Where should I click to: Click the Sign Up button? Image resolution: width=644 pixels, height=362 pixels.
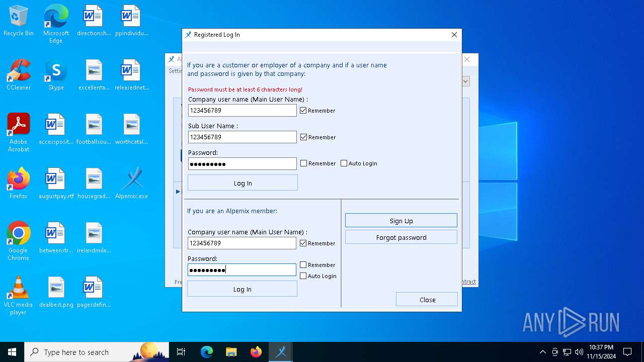[x=401, y=221]
